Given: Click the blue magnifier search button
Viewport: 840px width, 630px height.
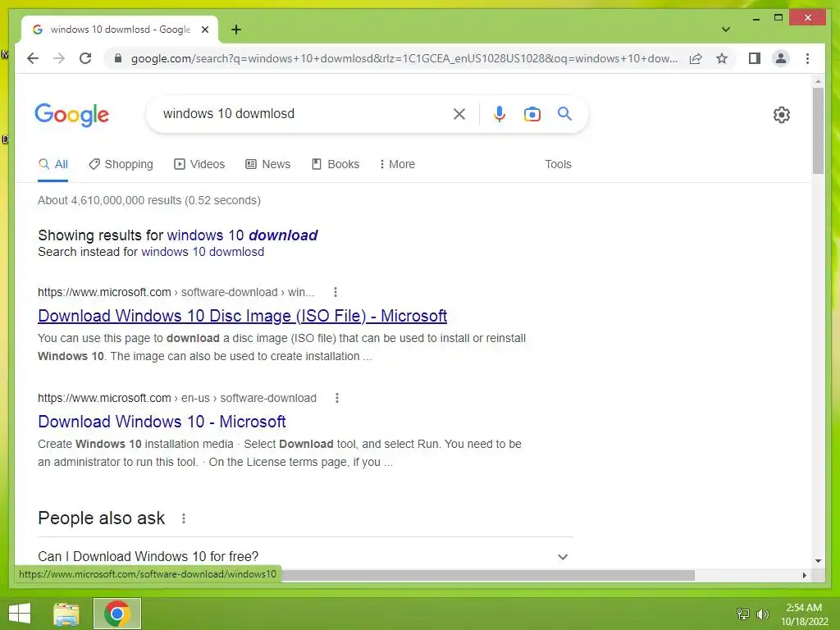Looking at the screenshot, I should [x=564, y=113].
